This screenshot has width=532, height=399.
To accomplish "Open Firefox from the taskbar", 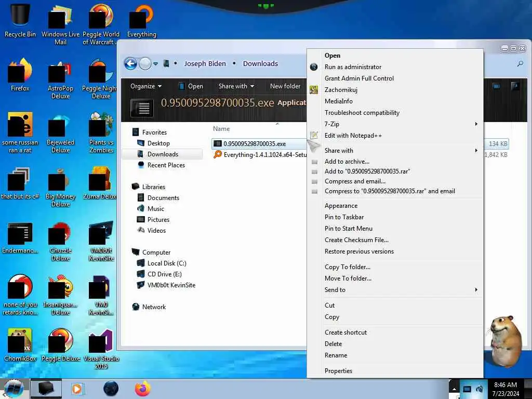I will pos(143,389).
